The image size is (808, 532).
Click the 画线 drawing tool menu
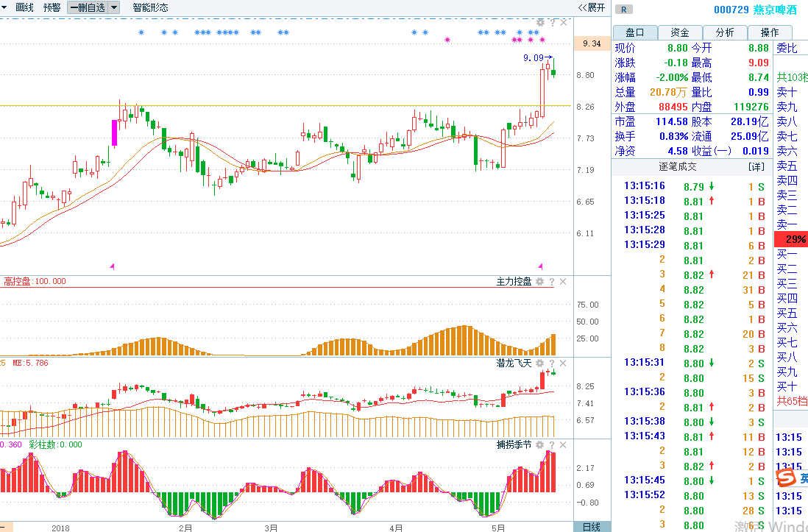tap(24, 7)
